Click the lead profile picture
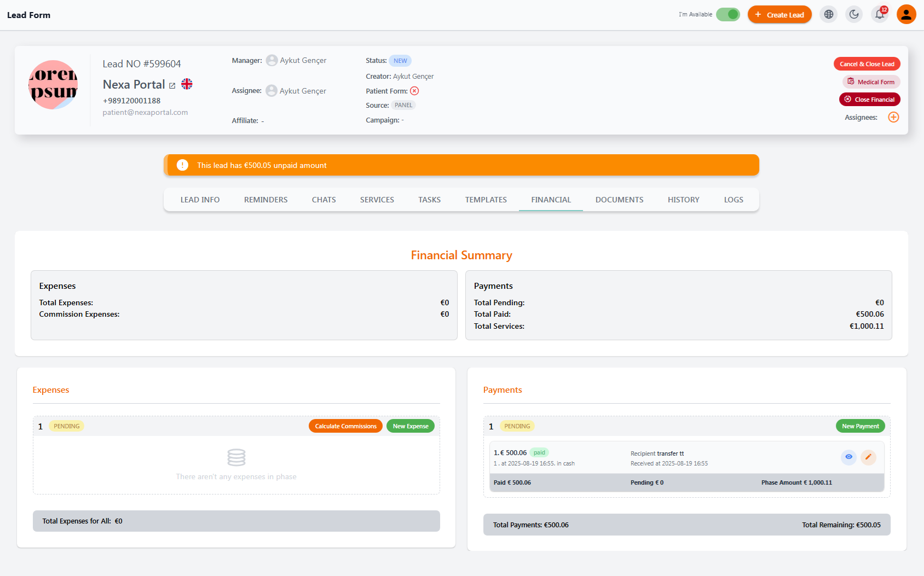The image size is (924, 576). [x=53, y=85]
